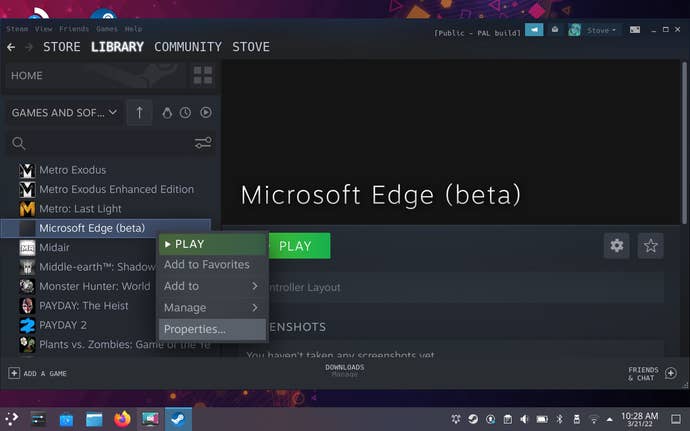The image size is (690, 431).
Task: Open advanced filter sliders icon
Action: [x=203, y=143]
